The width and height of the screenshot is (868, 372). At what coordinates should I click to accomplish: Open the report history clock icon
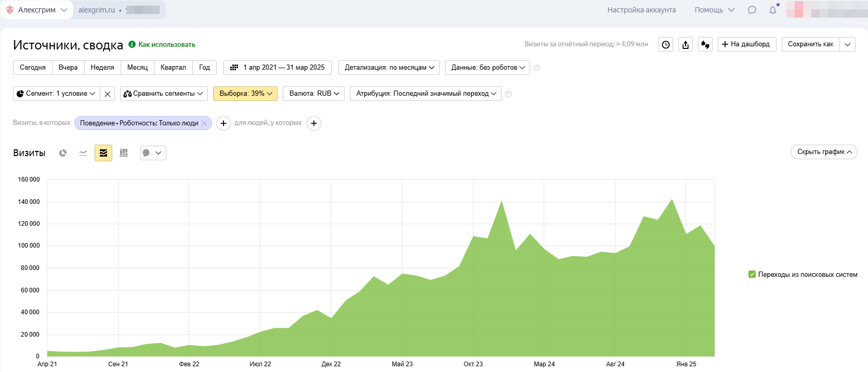[x=666, y=45]
